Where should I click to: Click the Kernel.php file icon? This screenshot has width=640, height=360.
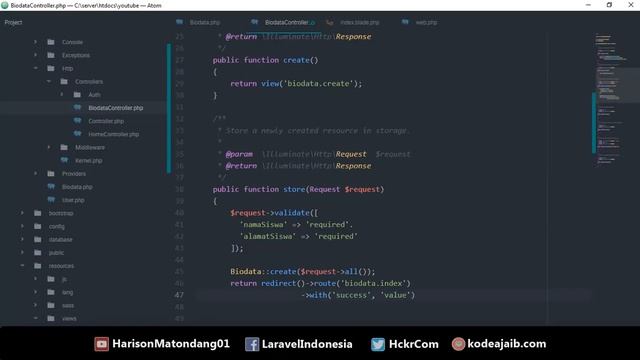point(64,160)
